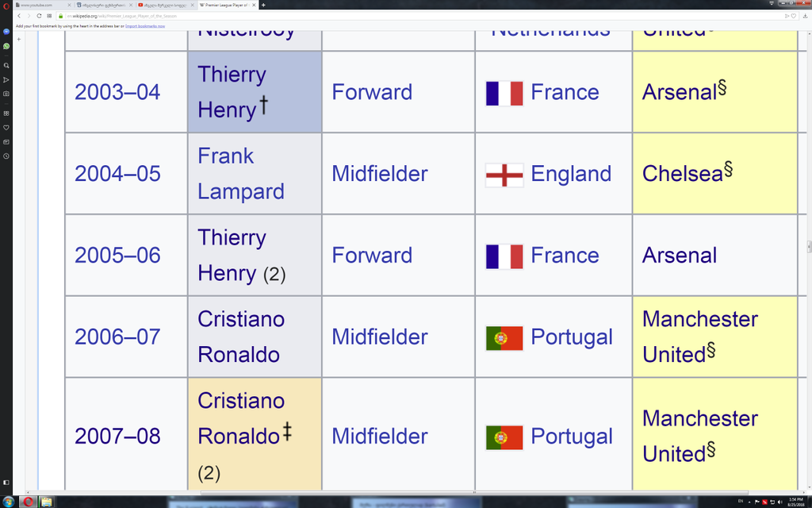Take a snapshot with the camera icon
Image resolution: width=812 pixels, height=508 pixels.
pyautogui.click(x=6, y=94)
